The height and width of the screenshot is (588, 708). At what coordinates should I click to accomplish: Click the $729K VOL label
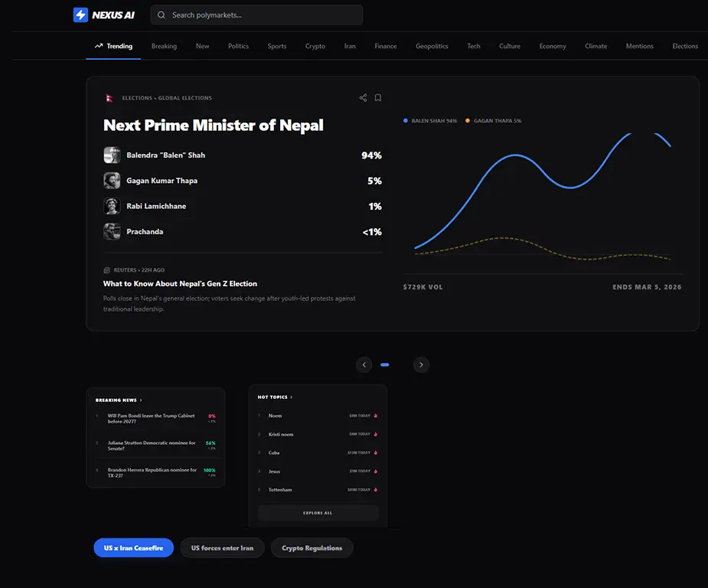pyautogui.click(x=423, y=287)
